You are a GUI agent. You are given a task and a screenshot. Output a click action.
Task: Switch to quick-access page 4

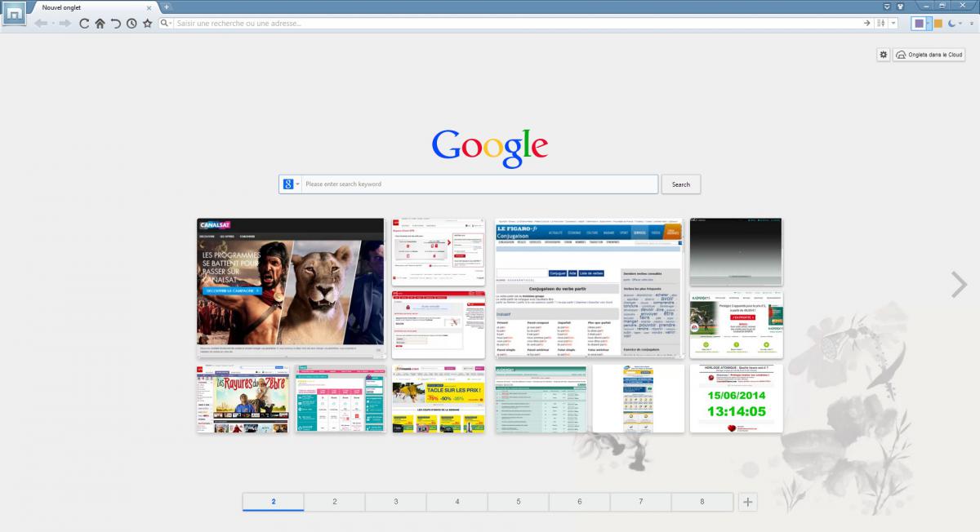point(457,502)
